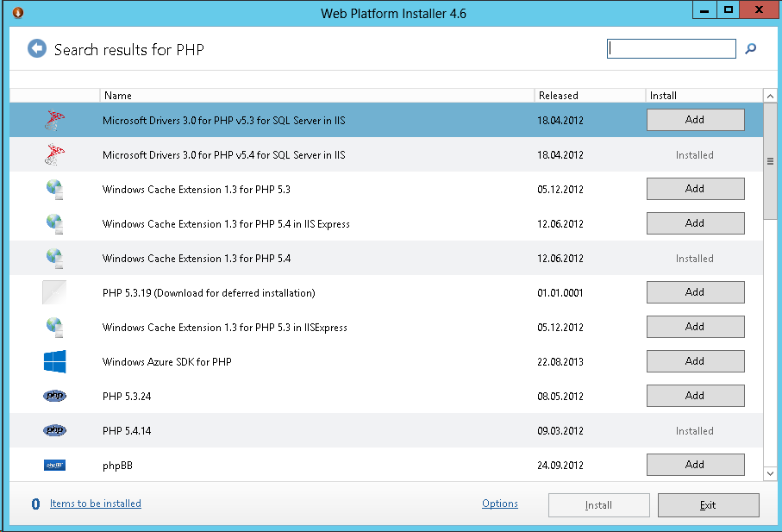Click the scrollbar up arrow

click(770, 96)
